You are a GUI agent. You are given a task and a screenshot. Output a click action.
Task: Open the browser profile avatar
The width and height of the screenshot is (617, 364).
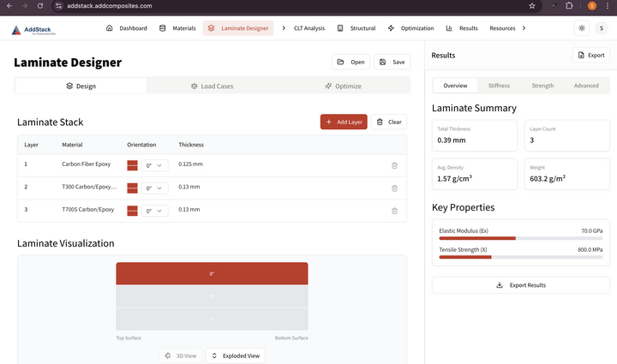(592, 6)
